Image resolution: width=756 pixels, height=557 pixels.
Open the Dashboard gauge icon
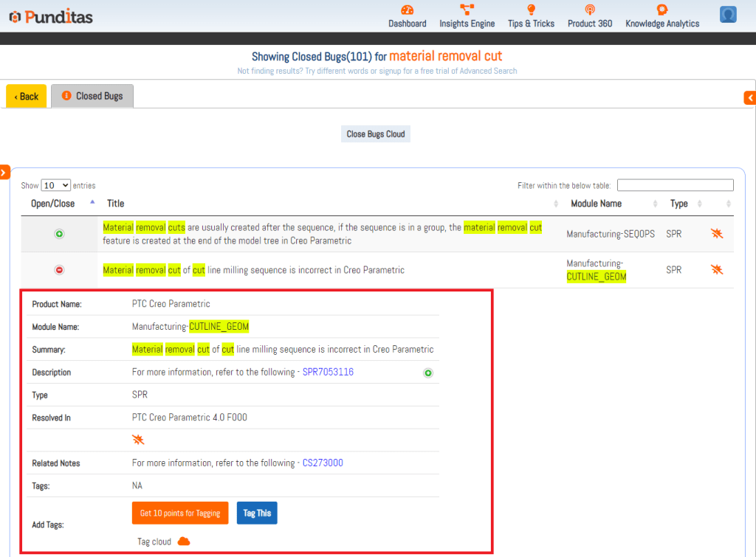[408, 10]
